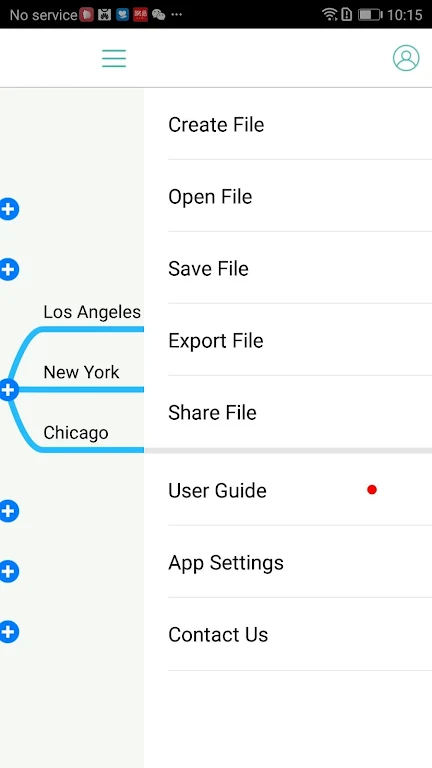Tap the Wi-Fi icon in status bar
The height and width of the screenshot is (768, 432).
click(330, 15)
